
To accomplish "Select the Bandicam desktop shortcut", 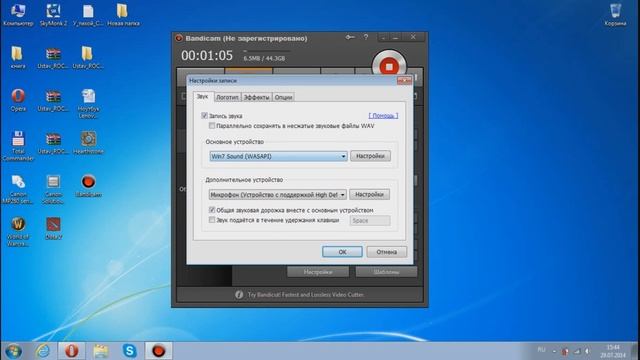I will [89, 186].
